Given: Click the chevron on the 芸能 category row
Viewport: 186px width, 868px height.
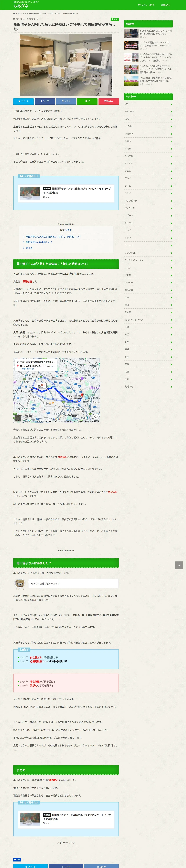Looking at the screenshot, I should tap(172, 365).
